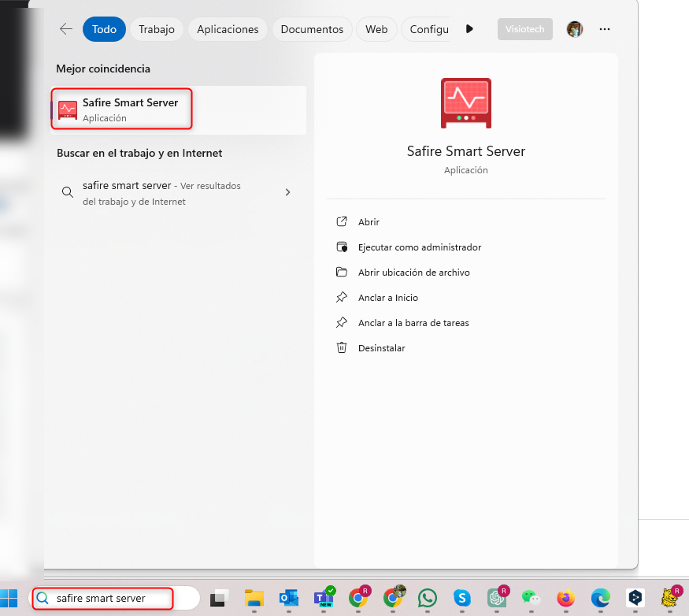Viewport: 689px width, 616px height.
Task: Switch to the Aplicaciones filter
Action: pos(228,29)
